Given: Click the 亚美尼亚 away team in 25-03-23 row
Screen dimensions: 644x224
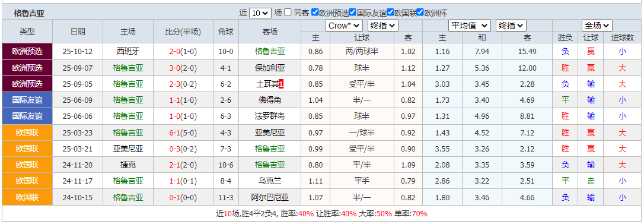Looking at the screenshot, I should point(270,133).
